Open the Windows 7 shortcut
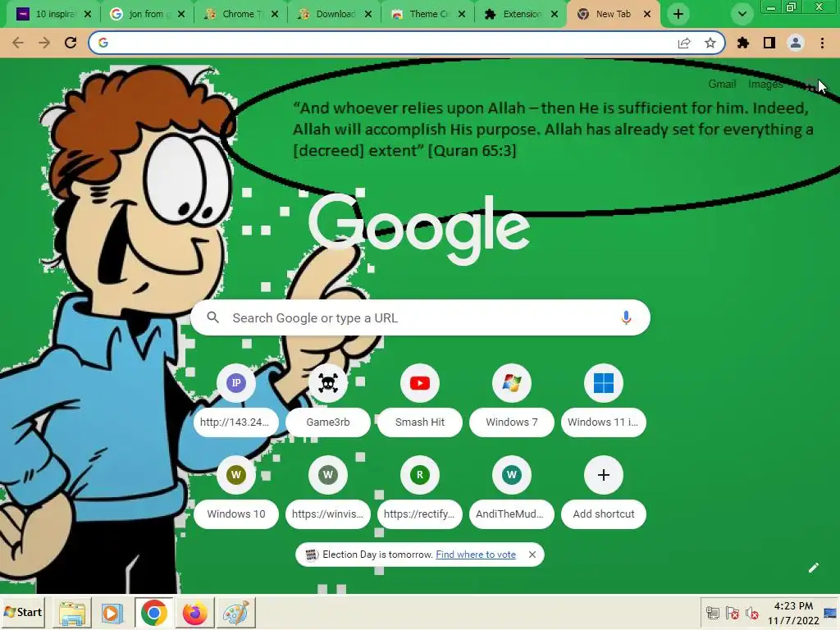 512,399
